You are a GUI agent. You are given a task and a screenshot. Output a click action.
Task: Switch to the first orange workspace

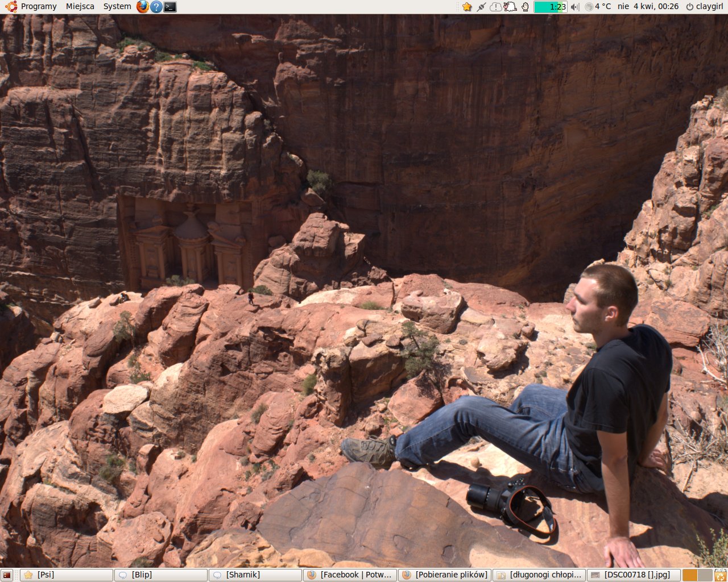point(690,575)
